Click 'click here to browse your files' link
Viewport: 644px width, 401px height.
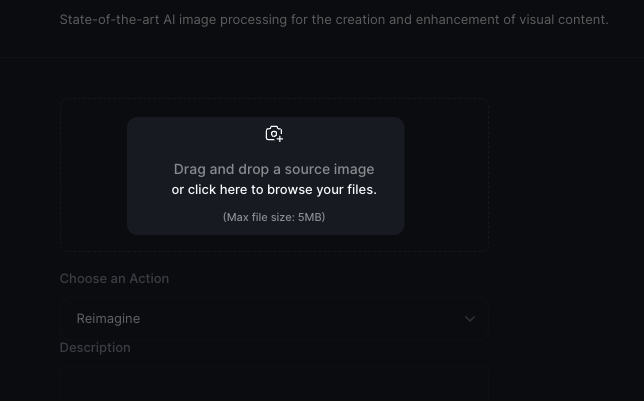(274, 190)
